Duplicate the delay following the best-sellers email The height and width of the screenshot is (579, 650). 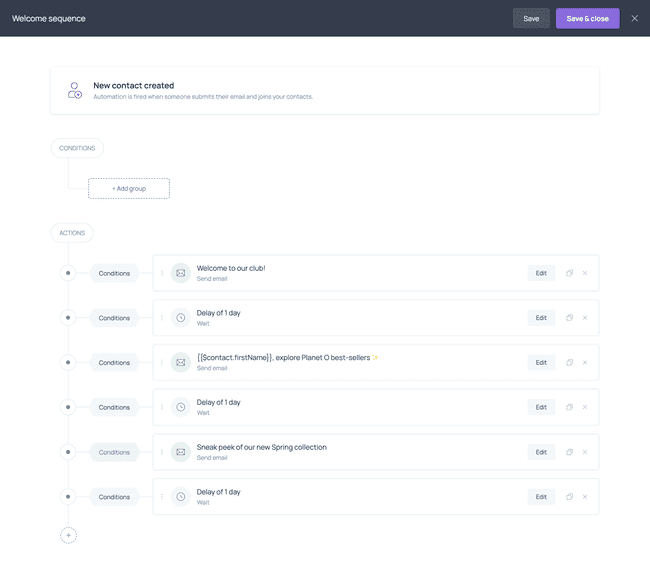point(569,407)
